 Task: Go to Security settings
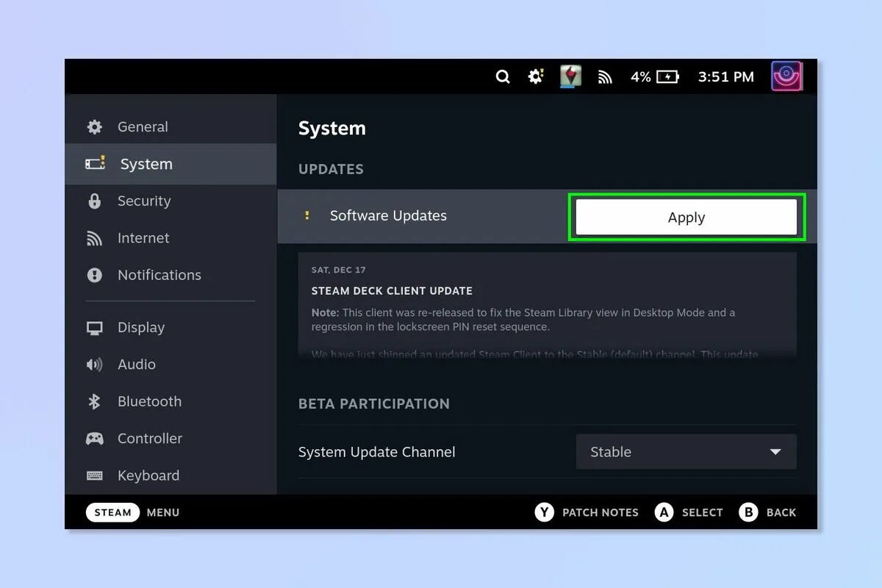[x=171, y=201]
